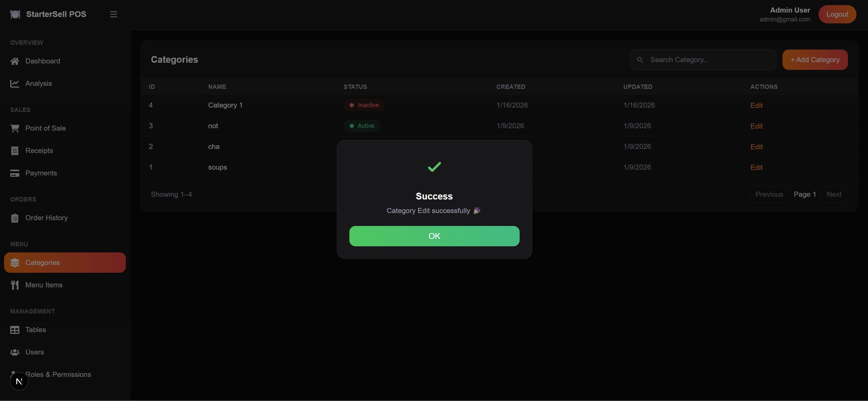Click the + Add Category button
The height and width of the screenshot is (401, 868).
point(815,60)
